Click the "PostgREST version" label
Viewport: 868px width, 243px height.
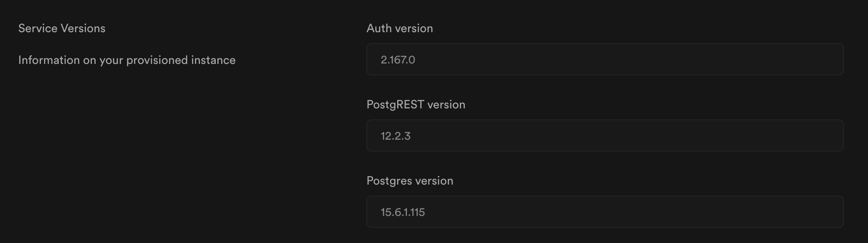click(x=416, y=105)
